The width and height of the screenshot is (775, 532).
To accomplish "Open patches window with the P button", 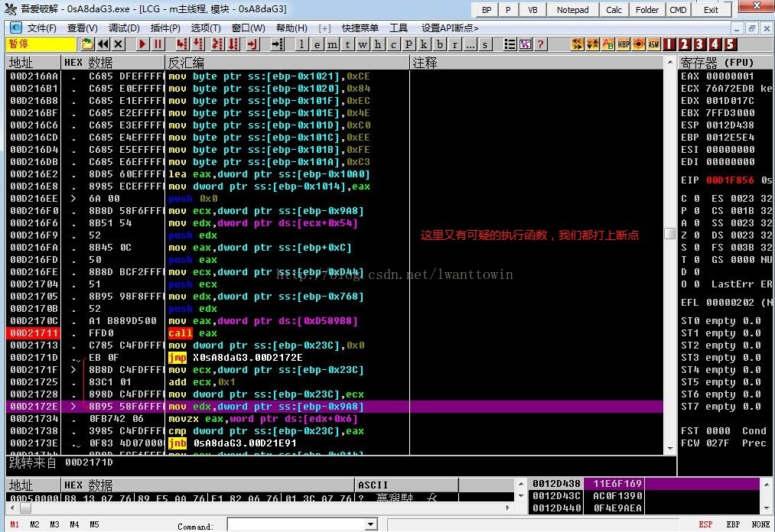I will (409, 44).
